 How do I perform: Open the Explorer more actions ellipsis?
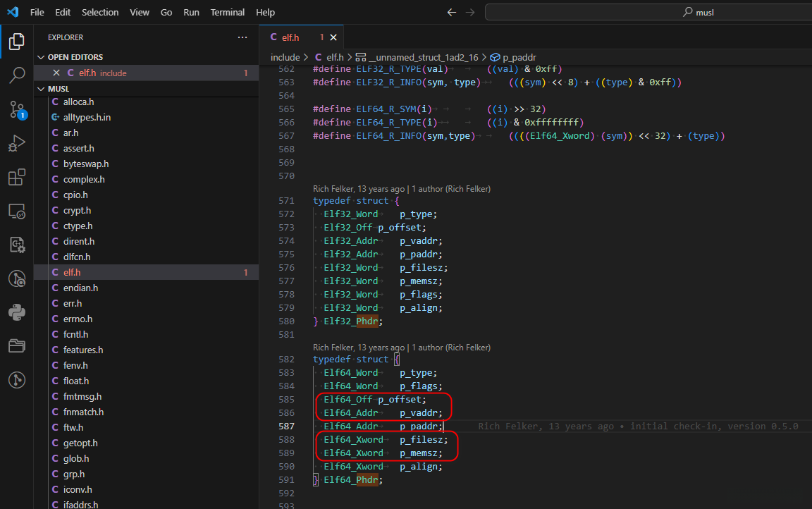click(242, 37)
